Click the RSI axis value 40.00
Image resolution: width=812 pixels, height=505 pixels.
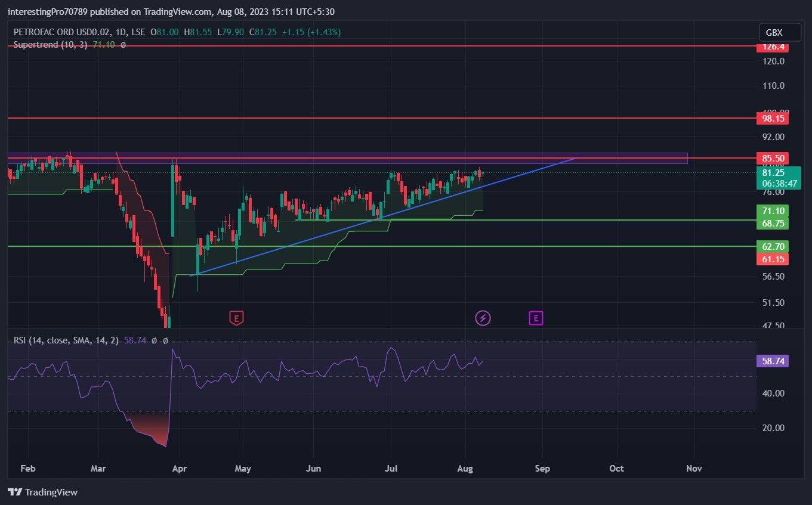773,394
